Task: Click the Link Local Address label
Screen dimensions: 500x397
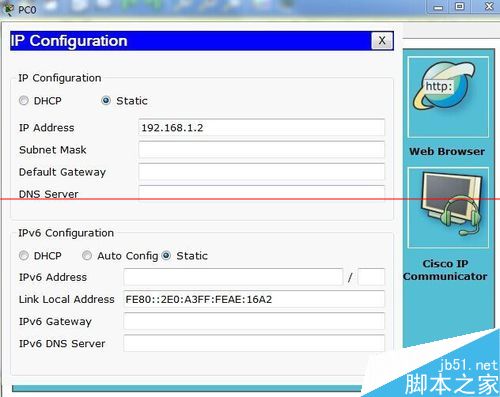Action: click(x=67, y=299)
